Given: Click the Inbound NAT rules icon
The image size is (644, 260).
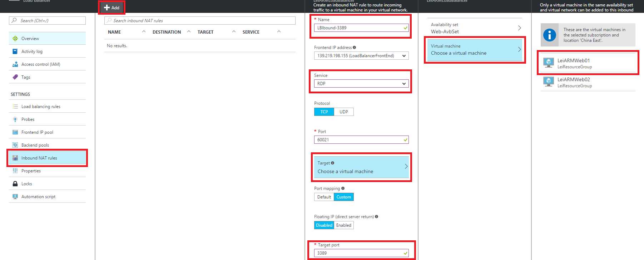Looking at the screenshot, I should [x=15, y=158].
